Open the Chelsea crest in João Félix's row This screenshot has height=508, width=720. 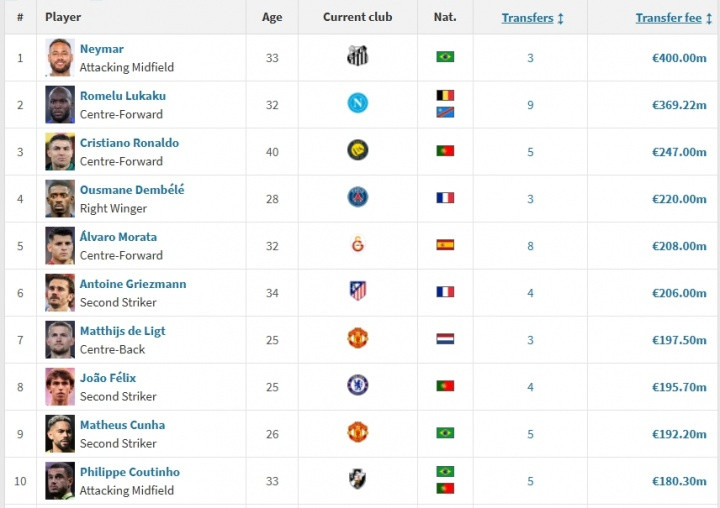pyautogui.click(x=357, y=385)
